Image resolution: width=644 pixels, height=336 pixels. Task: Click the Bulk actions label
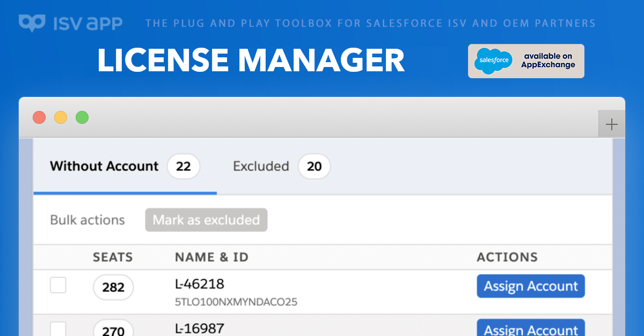[87, 220]
